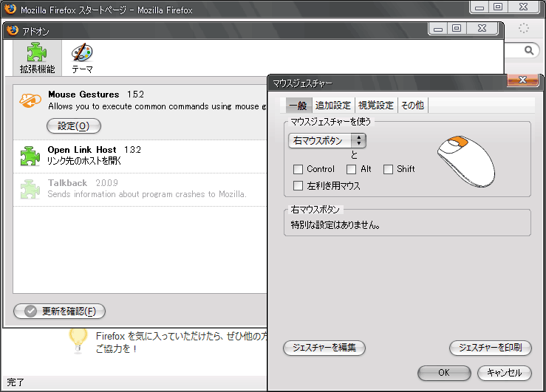Image resolution: width=546 pixels, height=392 pixels.
Task: Click the キャンセル button
Action: click(x=504, y=373)
